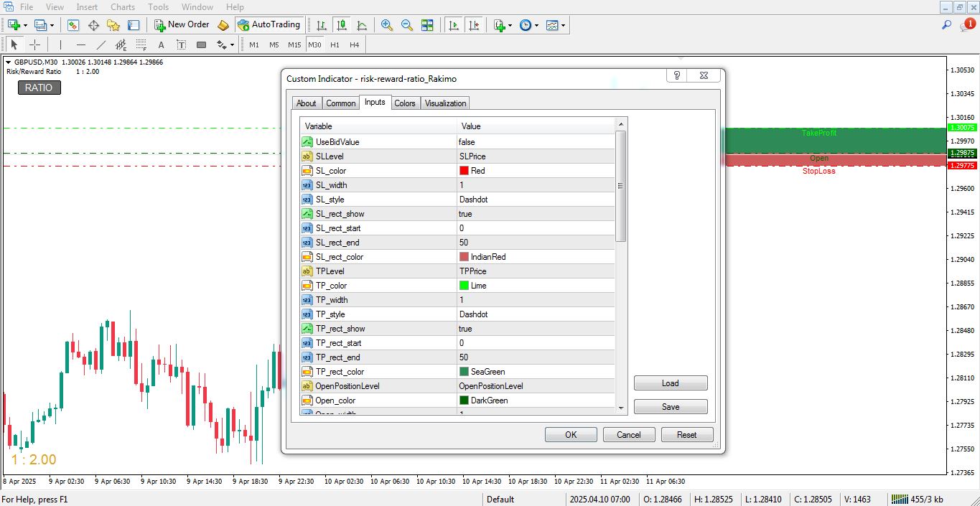The width and height of the screenshot is (980, 506).
Task: Zoom out of the chart
Action: (x=406, y=24)
